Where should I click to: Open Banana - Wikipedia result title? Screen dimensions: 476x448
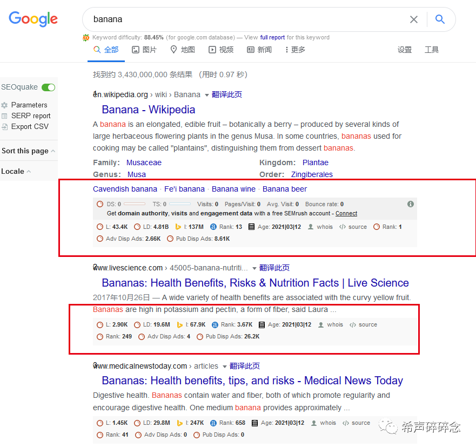(149, 110)
